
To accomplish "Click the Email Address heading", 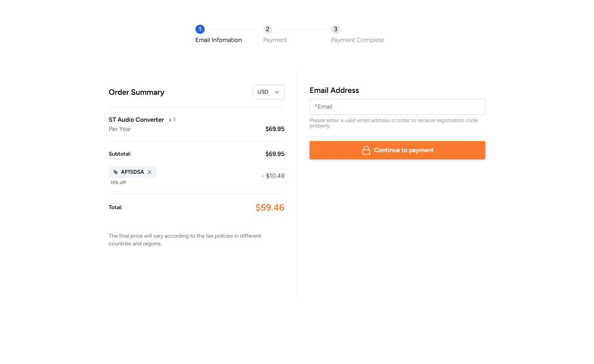I will click(334, 91).
